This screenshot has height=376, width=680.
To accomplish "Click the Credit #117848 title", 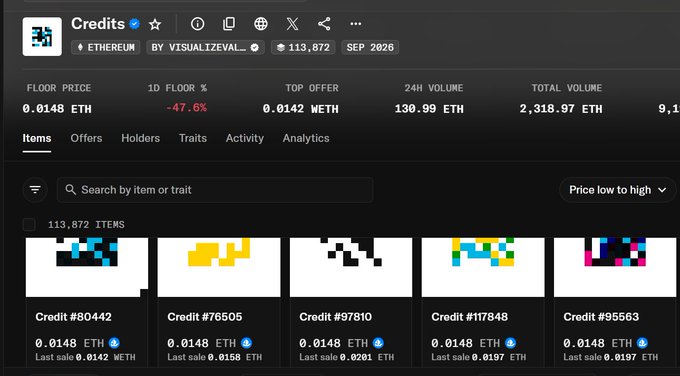I will pos(470,317).
